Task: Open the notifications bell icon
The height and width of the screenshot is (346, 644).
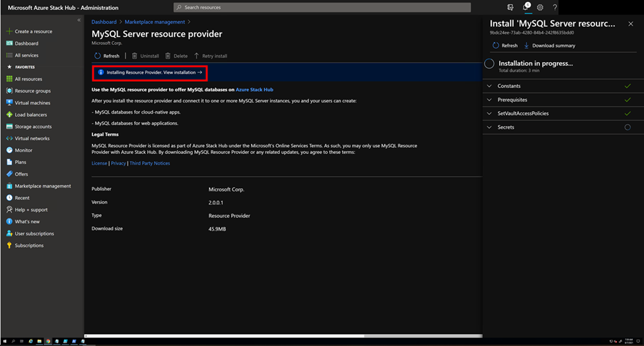Action: coord(526,7)
